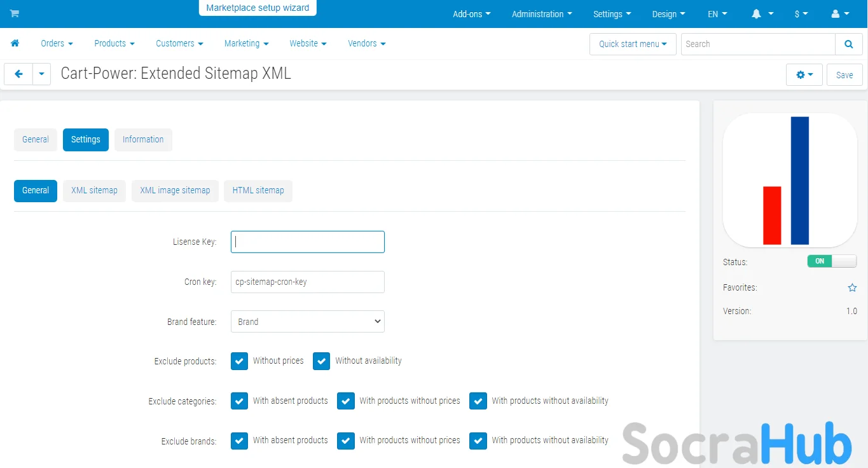Expand the Add-ons top menu
The image size is (868, 468).
click(471, 14)
